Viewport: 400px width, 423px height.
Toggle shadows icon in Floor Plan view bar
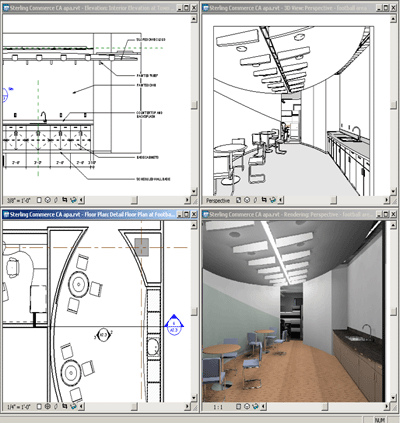(56, 406)
